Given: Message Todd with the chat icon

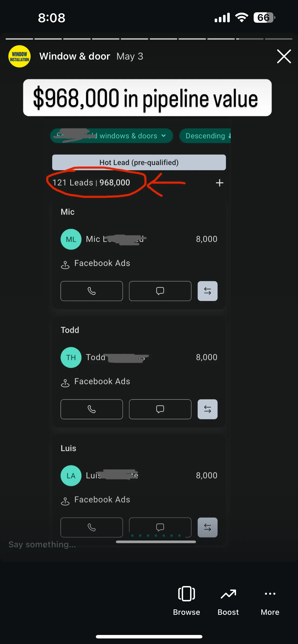Looking at the screenshot, I should (x=160, y=409).
